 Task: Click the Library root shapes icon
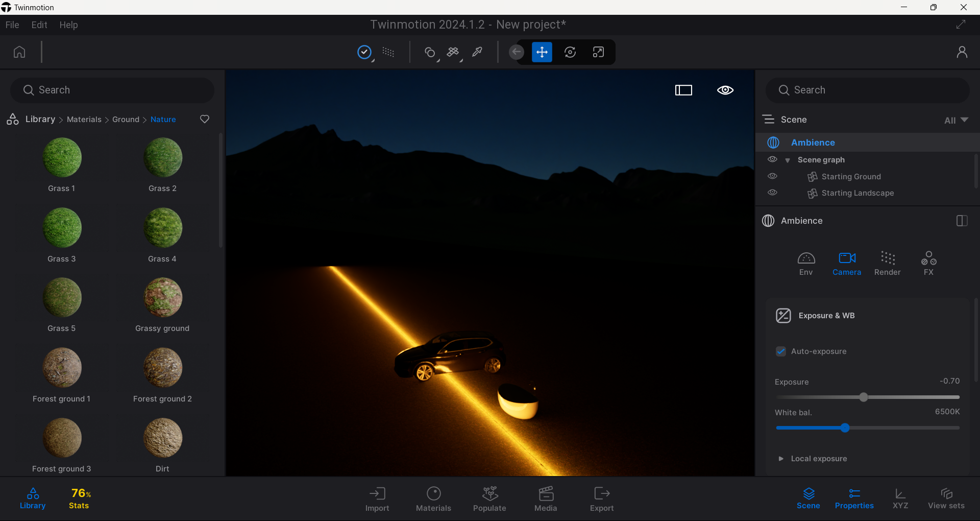pyautogui.click(x=13, y=119)
